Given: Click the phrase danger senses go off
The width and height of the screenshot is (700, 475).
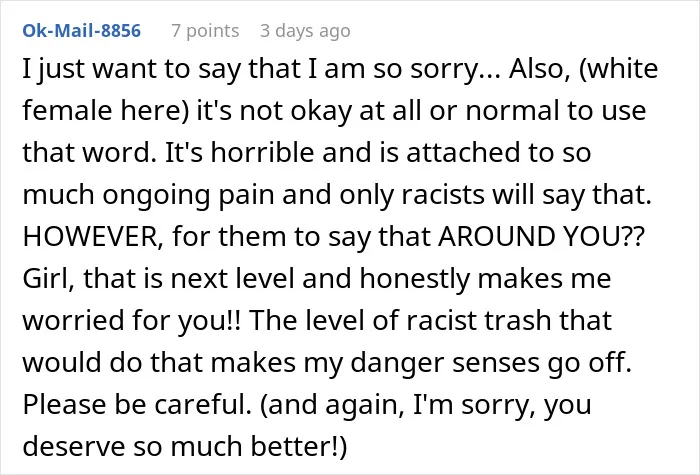Looking at the screenshot, I should pyautogui.click(x=491, y=363).
